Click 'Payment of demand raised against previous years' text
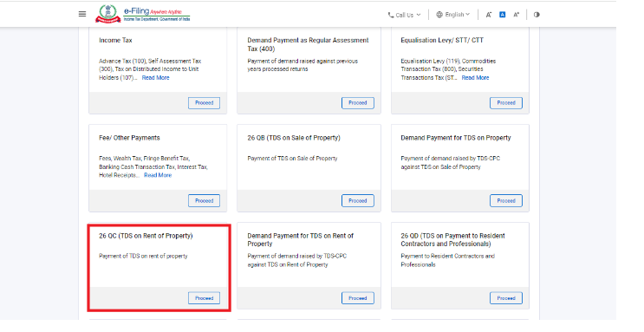644x332 pixels. [x=302, y=65]
